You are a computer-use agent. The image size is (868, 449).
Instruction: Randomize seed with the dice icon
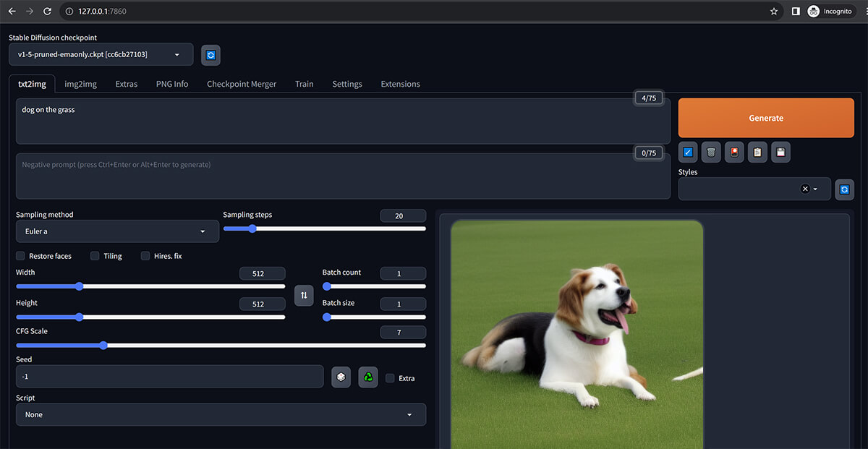341,377
